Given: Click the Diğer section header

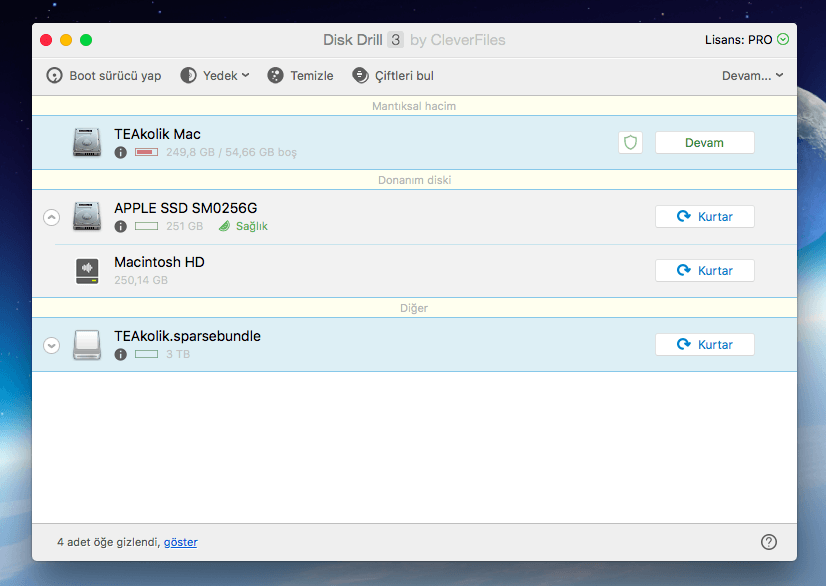Looking at the screenshot, I should [414, 308].
